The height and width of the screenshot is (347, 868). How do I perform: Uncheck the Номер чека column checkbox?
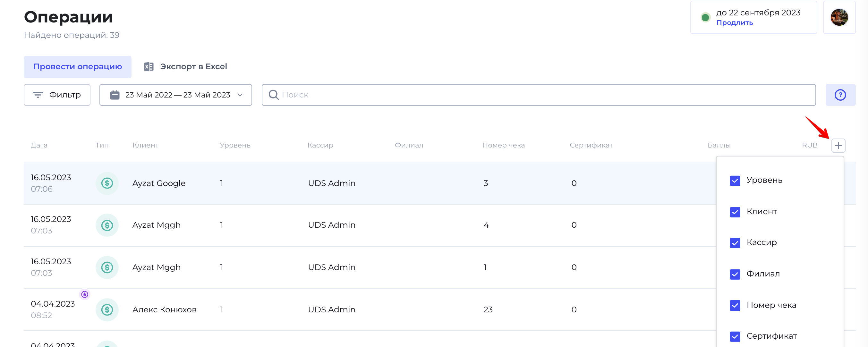(x=735, y=306)
